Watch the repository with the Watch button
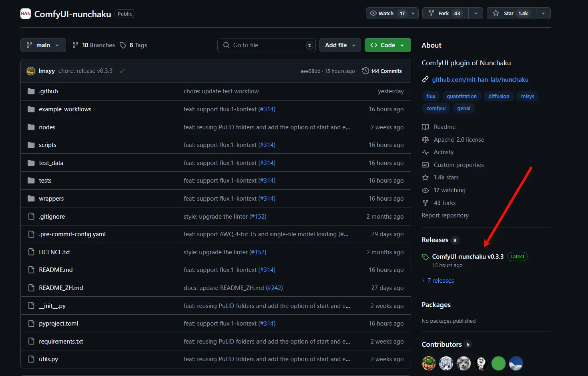This screenshot has height=376, width=588. (387, 13)
